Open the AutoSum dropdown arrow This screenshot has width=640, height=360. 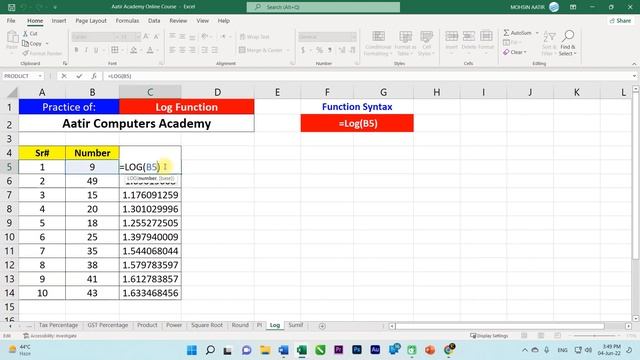[537, 33]
